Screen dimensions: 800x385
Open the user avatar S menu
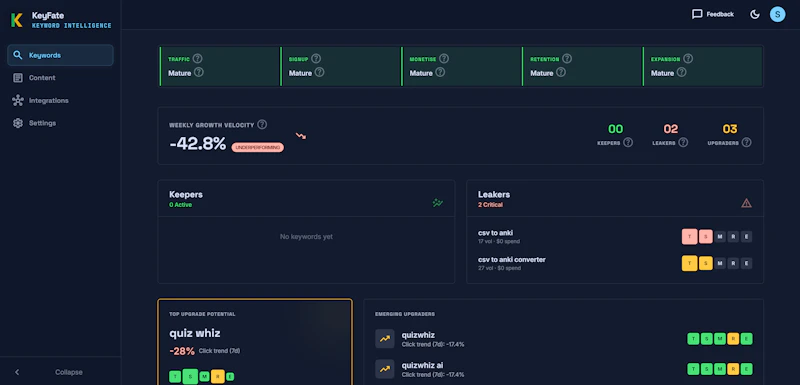[x=778, y=14]
